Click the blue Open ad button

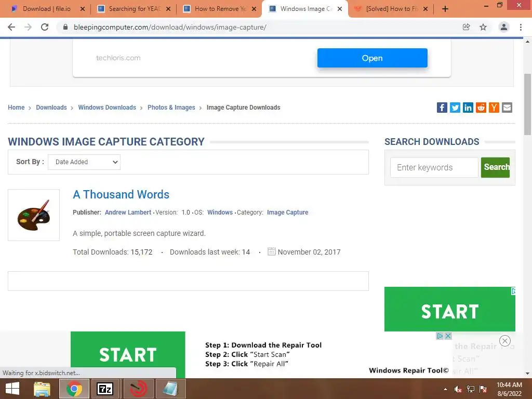[x=372, y=58]
